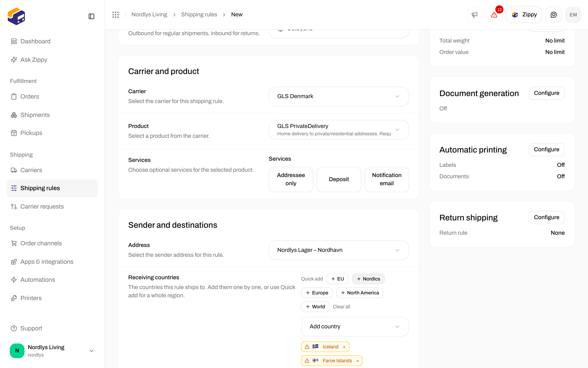Open the chat support bubble icon

coord(553,15)
